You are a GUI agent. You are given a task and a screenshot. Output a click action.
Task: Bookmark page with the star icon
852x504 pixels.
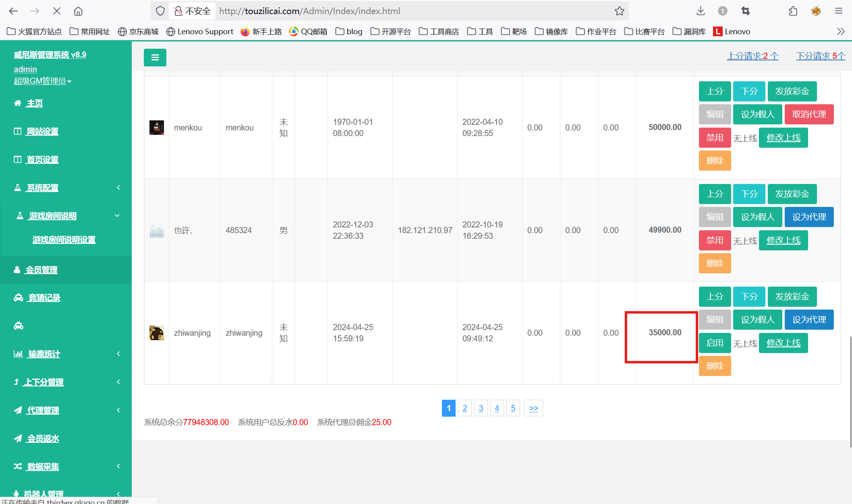pos(619,11)
